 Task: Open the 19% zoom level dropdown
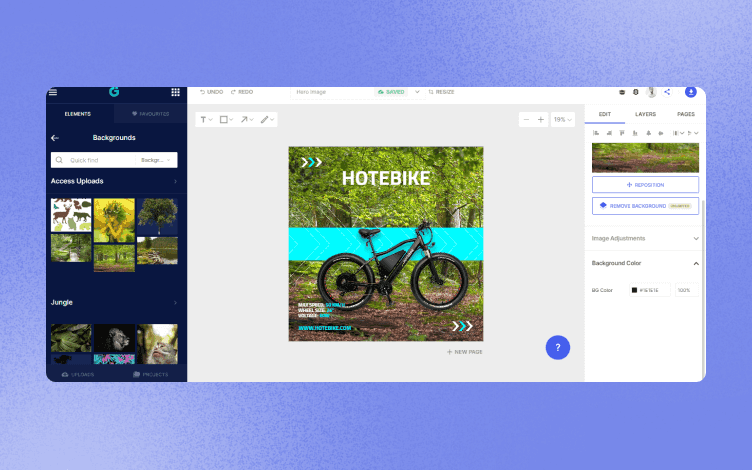click(563, 120)
